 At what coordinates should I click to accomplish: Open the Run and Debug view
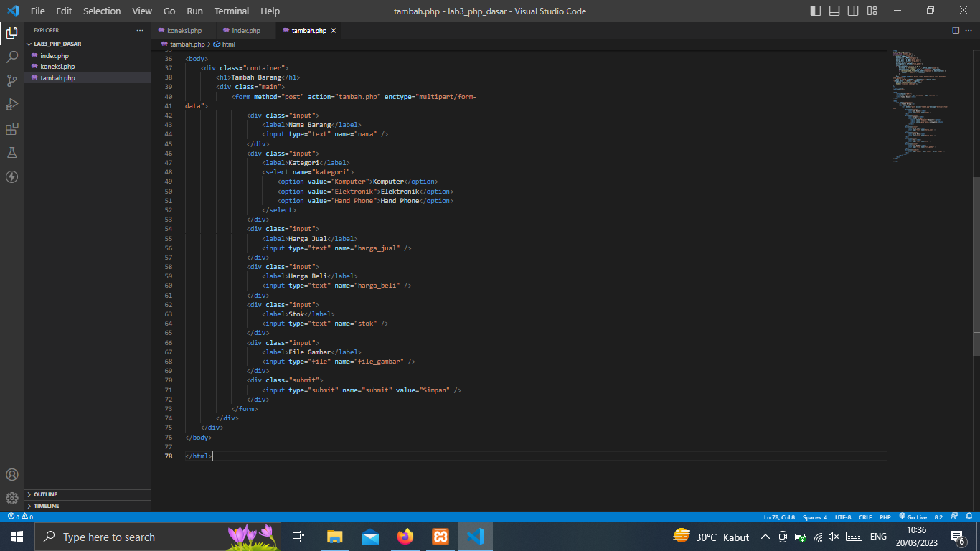click(x=11, y=104)
